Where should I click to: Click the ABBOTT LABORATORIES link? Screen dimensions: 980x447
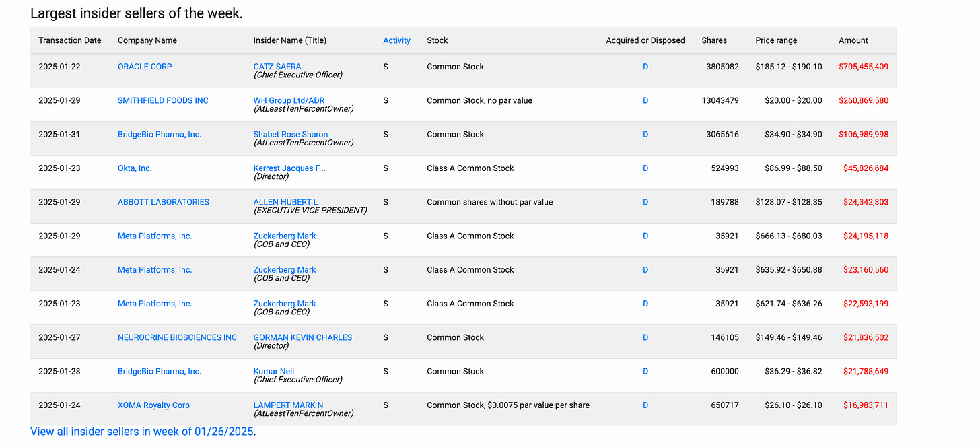tap(164, 202)
